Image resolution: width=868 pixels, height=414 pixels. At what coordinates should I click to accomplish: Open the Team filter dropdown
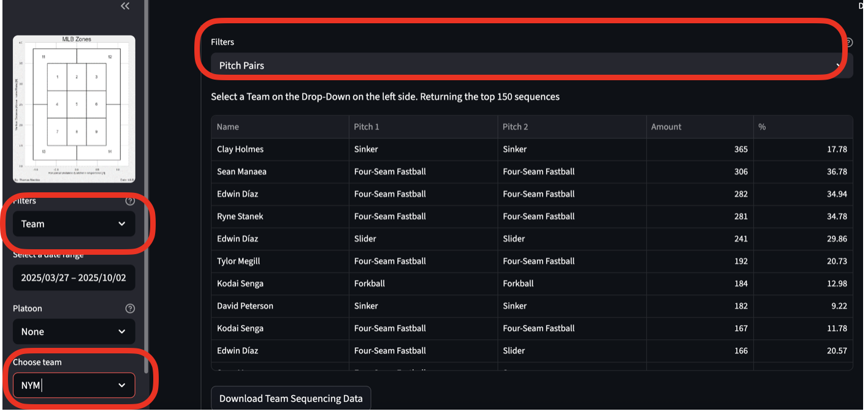[x=74, y=224]
